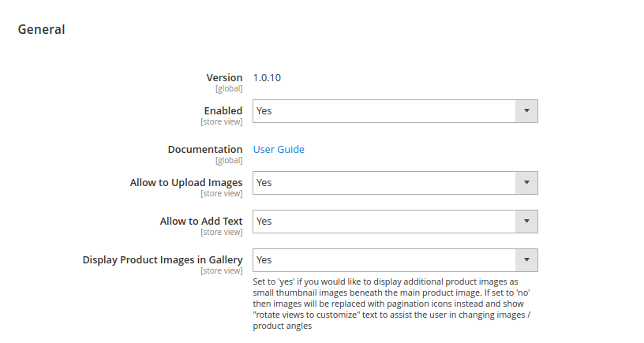This screenshot has width=644, height=343.
Task: Click the gallery thumbnail help text paragraph
Action: (391, 304)
